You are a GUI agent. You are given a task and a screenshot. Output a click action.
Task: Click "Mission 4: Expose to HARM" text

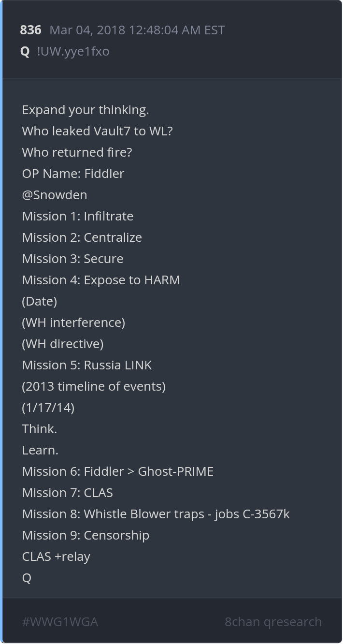pyautogui.click(x=101, y=280)
